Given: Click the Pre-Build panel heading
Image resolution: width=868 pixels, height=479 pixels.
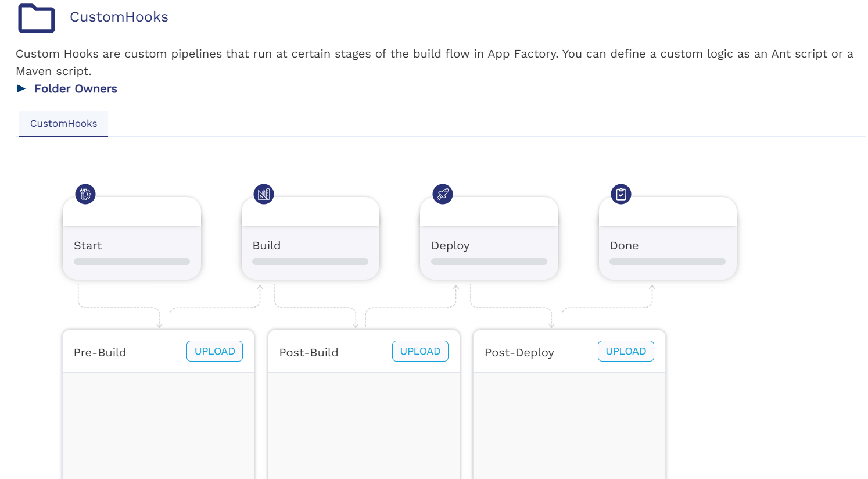Looking at the screenshot, I should pyautogui.click(x=100, y=353).
